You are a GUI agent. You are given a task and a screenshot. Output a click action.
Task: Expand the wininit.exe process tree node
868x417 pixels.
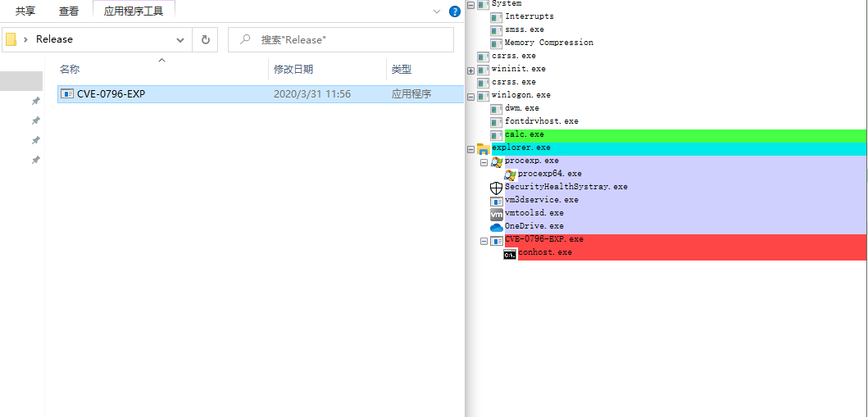point(470,70)
